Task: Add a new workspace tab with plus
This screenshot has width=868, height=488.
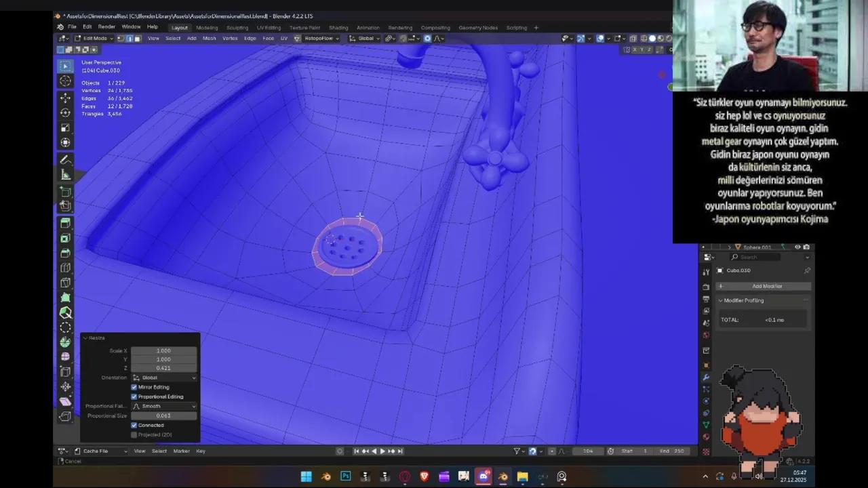Action: (536, 28)
